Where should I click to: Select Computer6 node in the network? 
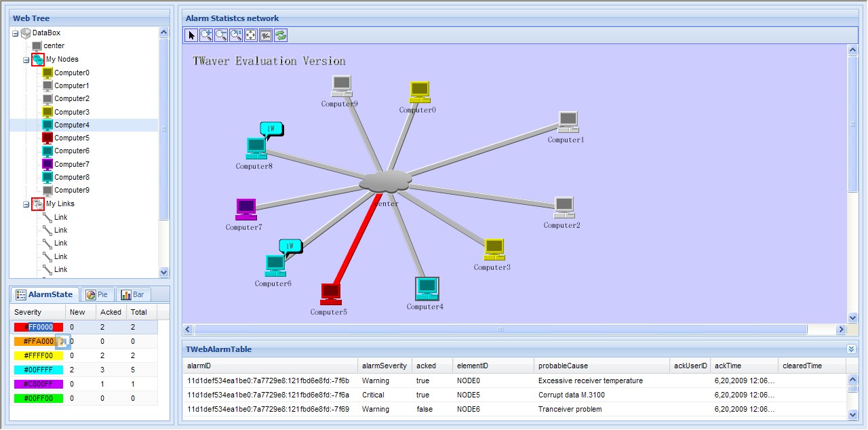point(275,267)
